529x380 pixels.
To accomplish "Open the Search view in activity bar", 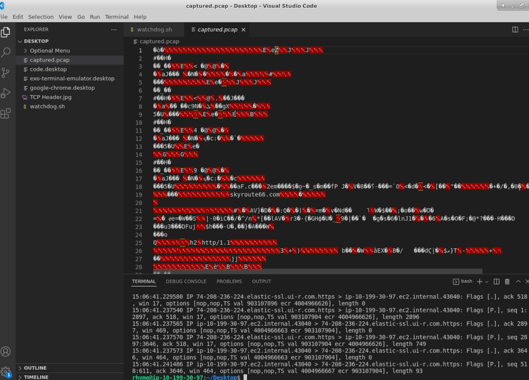I will (x=6, y=52).
